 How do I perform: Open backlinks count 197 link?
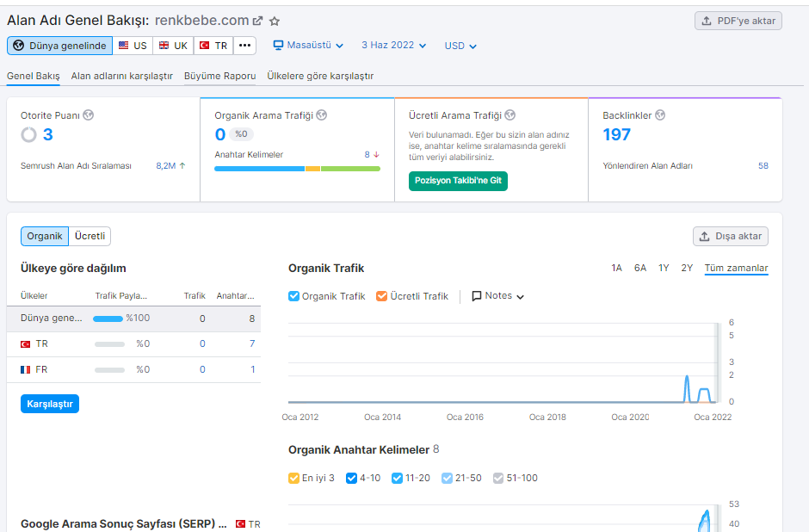(x=616, y=134)
